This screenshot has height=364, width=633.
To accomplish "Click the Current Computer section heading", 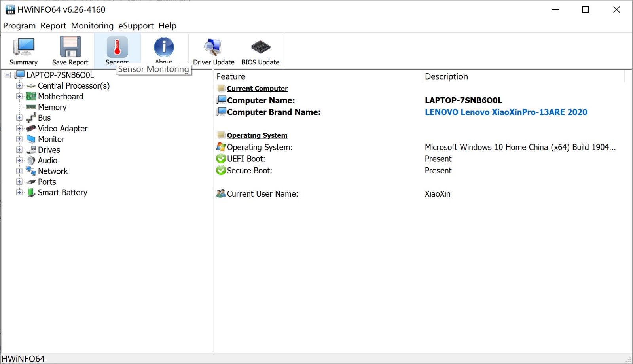I will [x=257, y=89].
